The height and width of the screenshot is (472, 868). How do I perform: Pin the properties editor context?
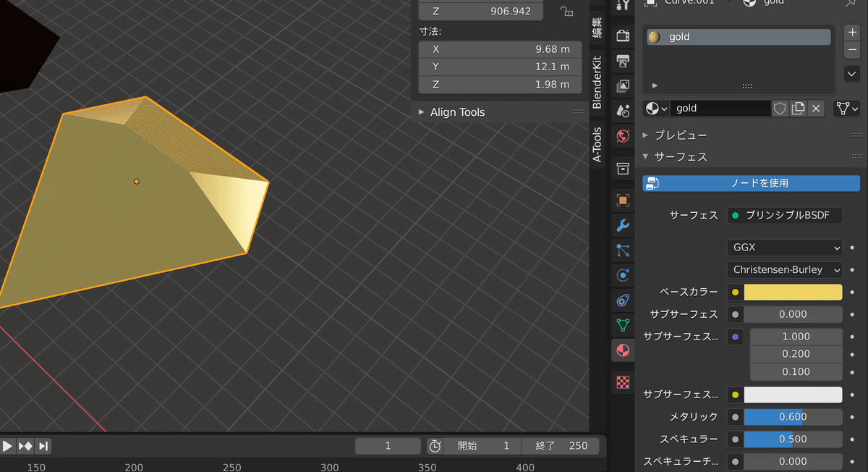(851, 3)
